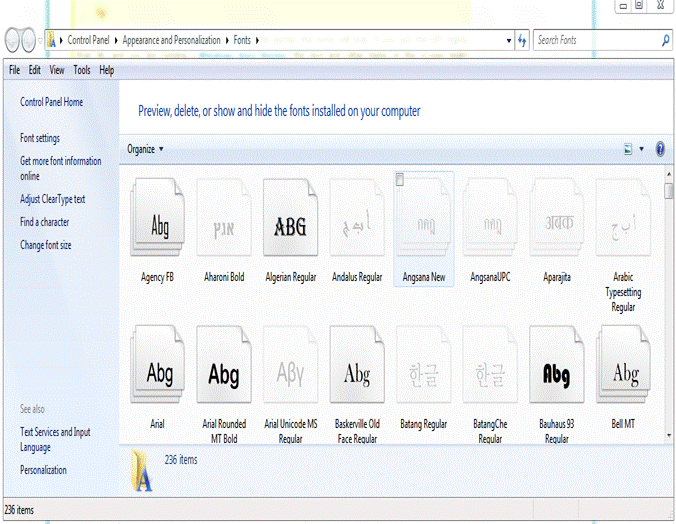Select the Angsana New font icon
676x524 pixels.
(x=423, y=217)
